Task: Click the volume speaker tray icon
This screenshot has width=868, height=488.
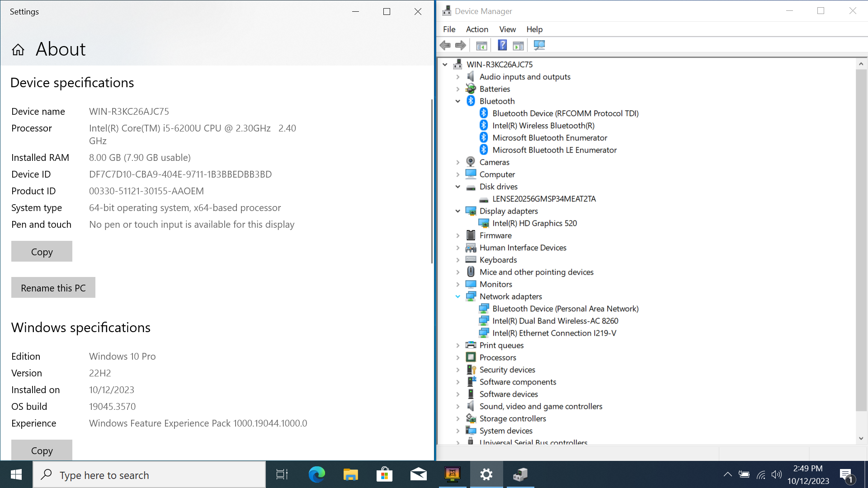Action: pos(777,474)
